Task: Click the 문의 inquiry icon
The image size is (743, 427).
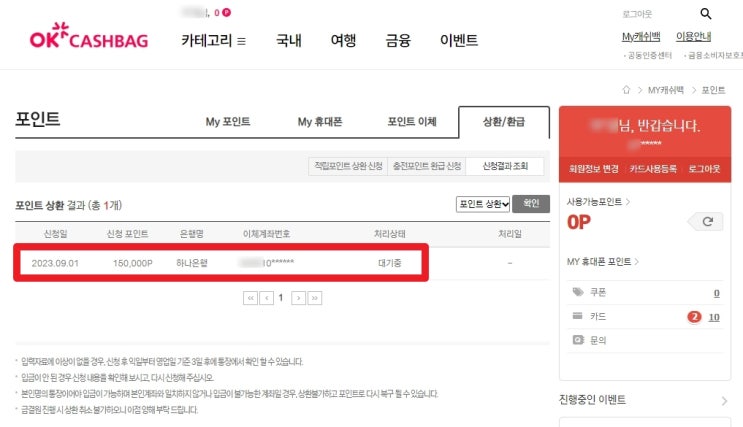Action: coord(578,340)
